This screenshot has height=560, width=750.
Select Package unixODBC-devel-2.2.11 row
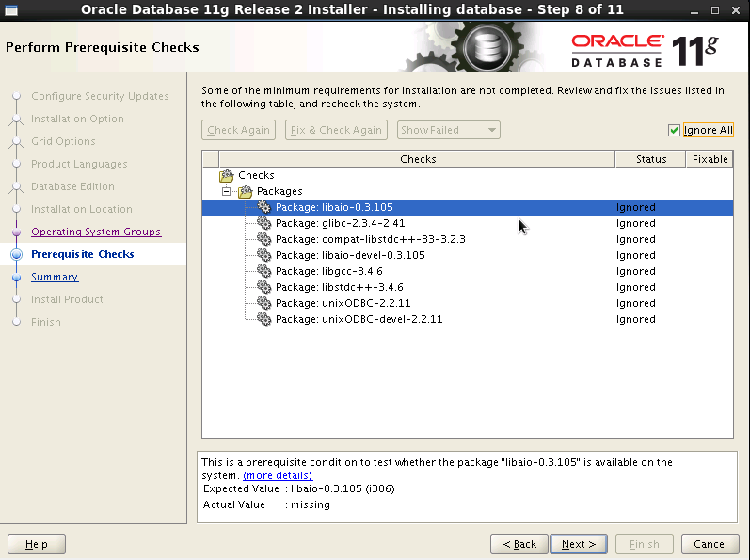pyautogui.click(x=468, y=319)
